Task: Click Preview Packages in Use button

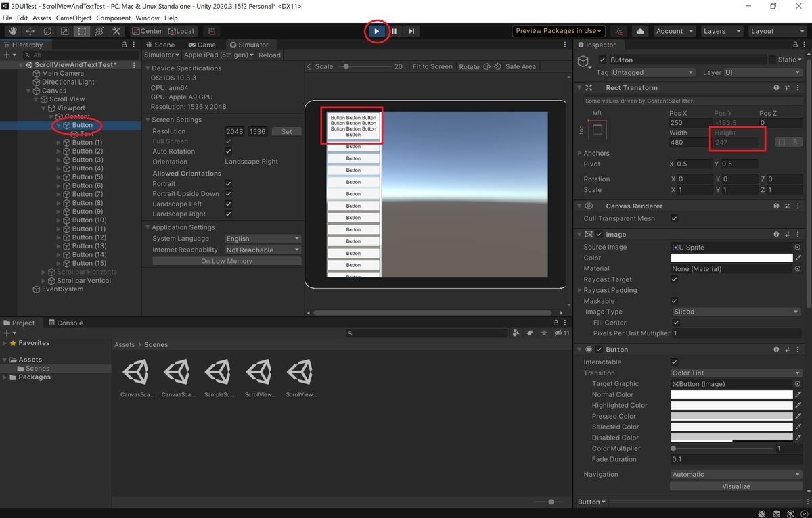Action: [560, 31]
